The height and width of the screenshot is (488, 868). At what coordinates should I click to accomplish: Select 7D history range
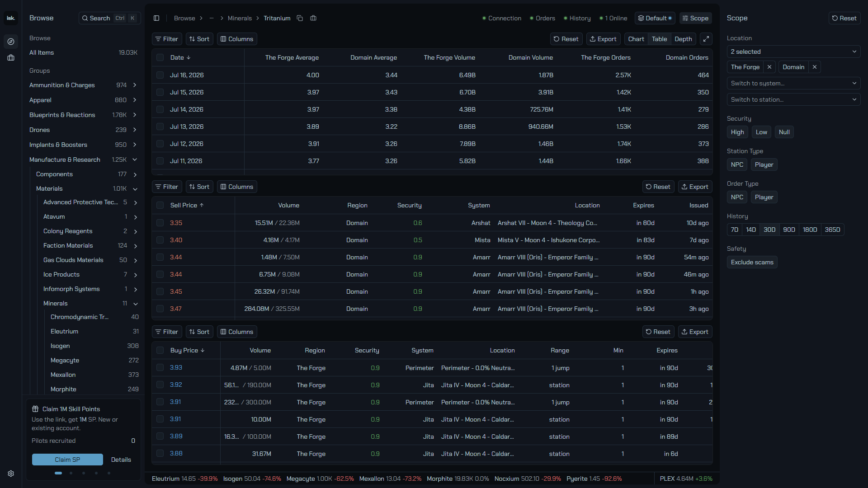click(x=735, y=230)
